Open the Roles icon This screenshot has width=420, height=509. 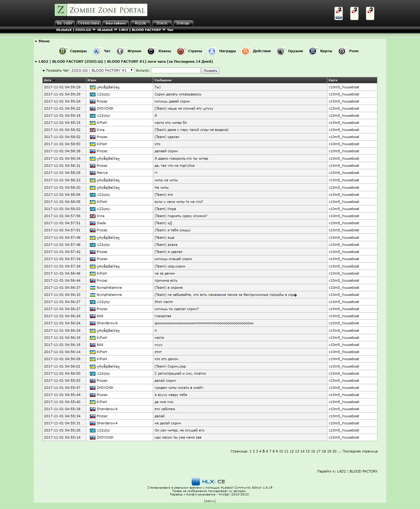342,51
